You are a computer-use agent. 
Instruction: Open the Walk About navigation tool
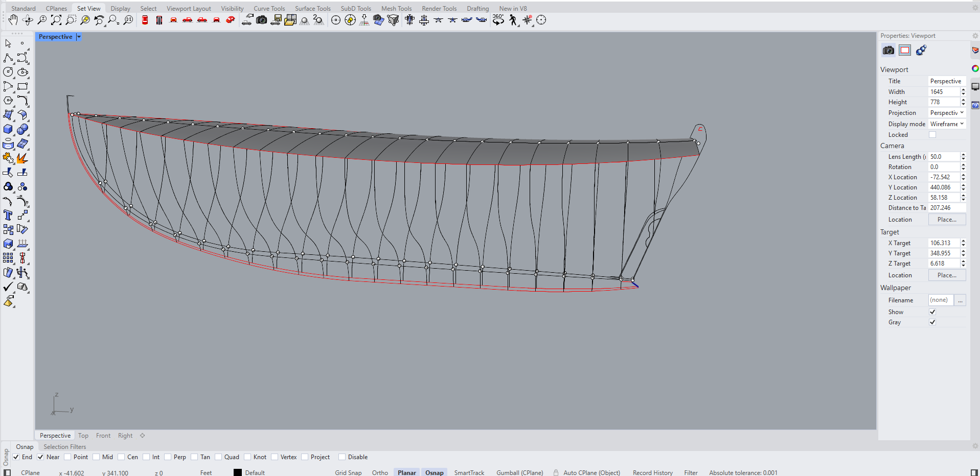[x=513, y=20]
